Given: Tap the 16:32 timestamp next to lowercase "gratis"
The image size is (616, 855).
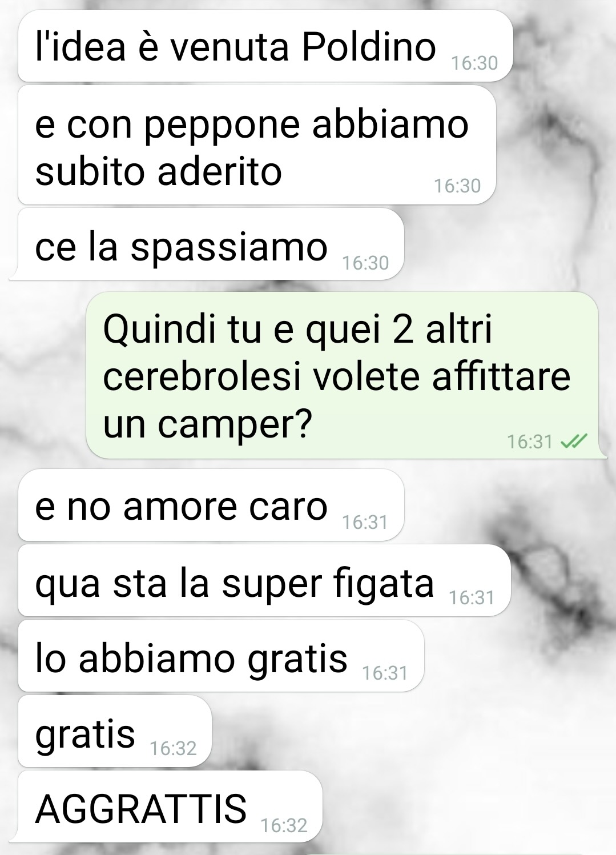Looking at the screenshot, I should tap(173, 748).
